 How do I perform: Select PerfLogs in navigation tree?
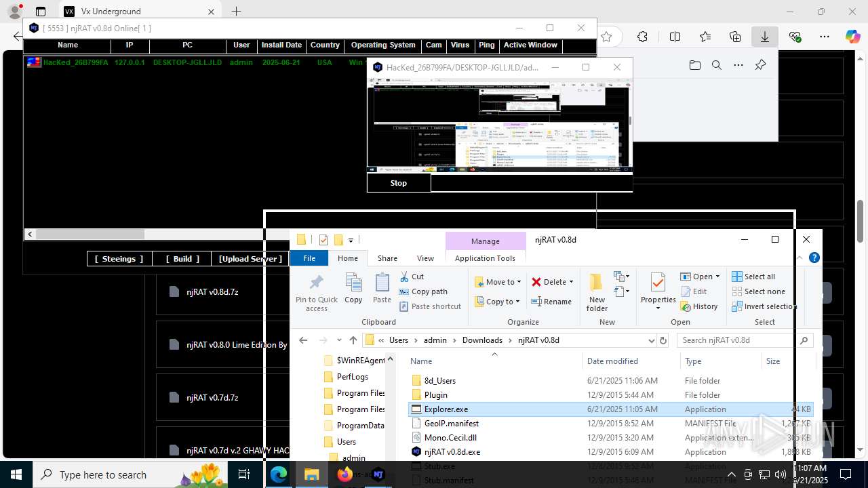pos(353,377)
